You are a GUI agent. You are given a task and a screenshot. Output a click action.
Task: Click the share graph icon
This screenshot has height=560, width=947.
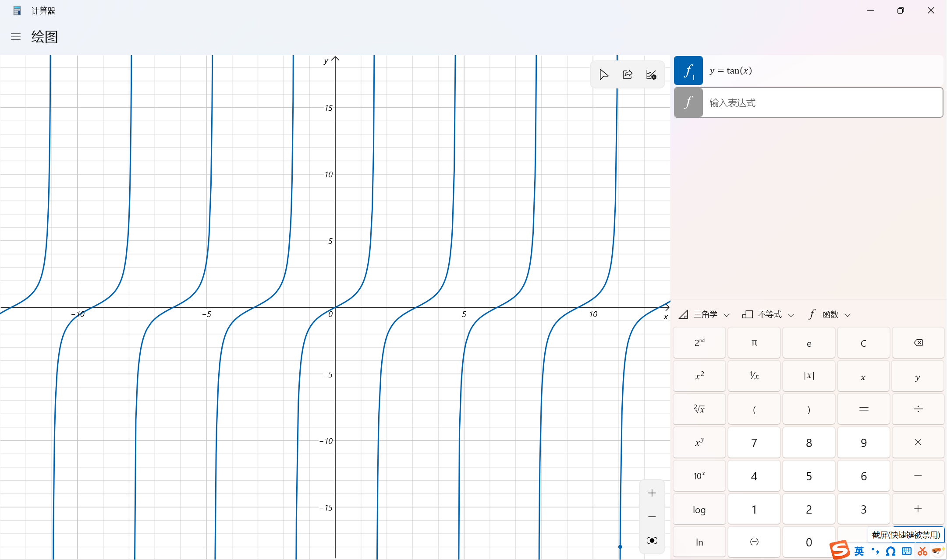pyautogui.click(x=628, y=75)
